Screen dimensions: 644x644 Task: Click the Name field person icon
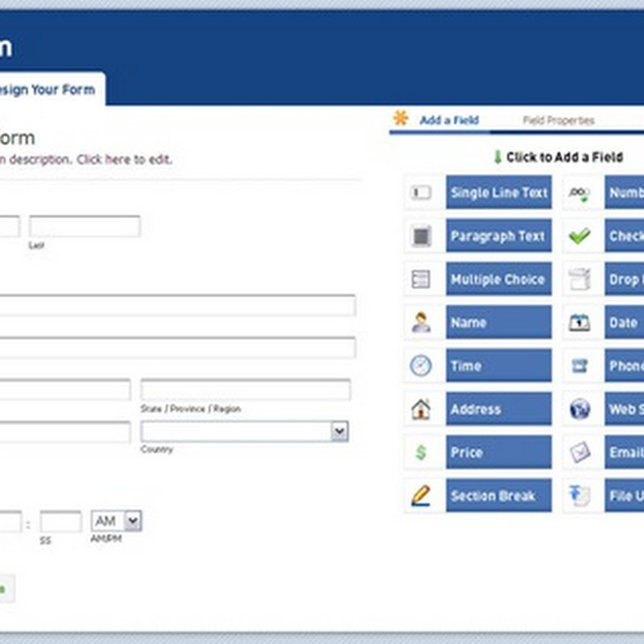pos(423,322)
